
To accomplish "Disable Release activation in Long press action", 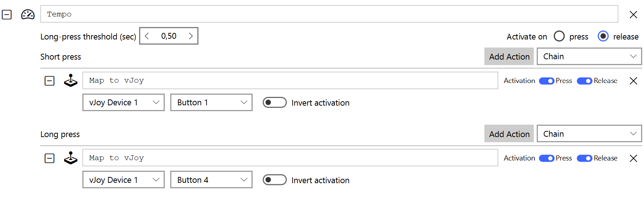I will point(584,158).
